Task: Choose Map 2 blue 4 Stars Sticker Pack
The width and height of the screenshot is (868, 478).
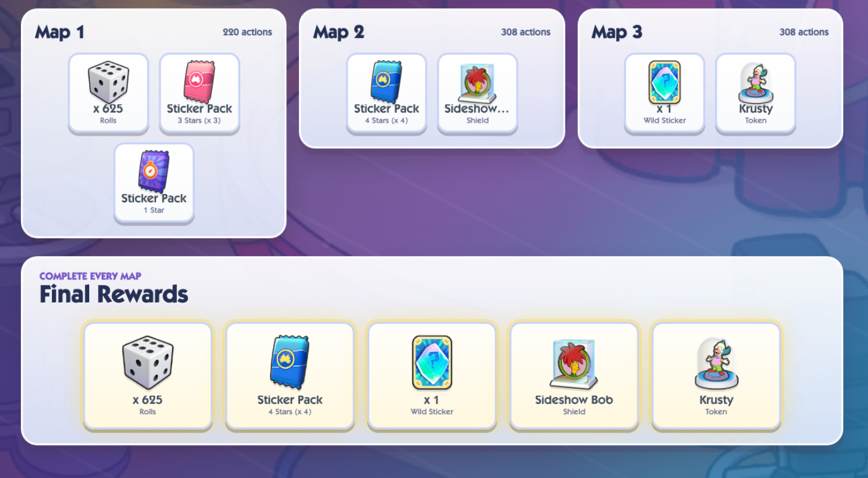Action: tap(386, 93)
